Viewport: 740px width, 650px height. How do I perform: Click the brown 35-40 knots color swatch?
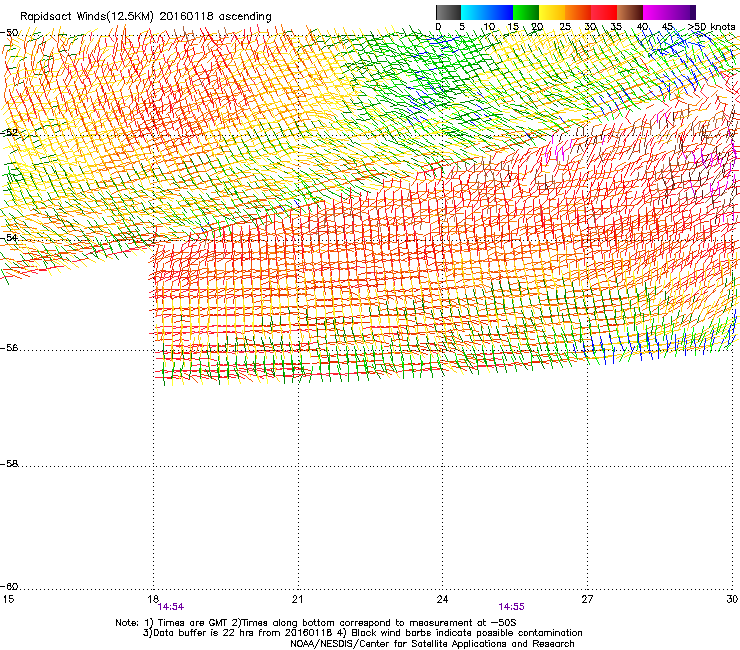pos(630,12)
